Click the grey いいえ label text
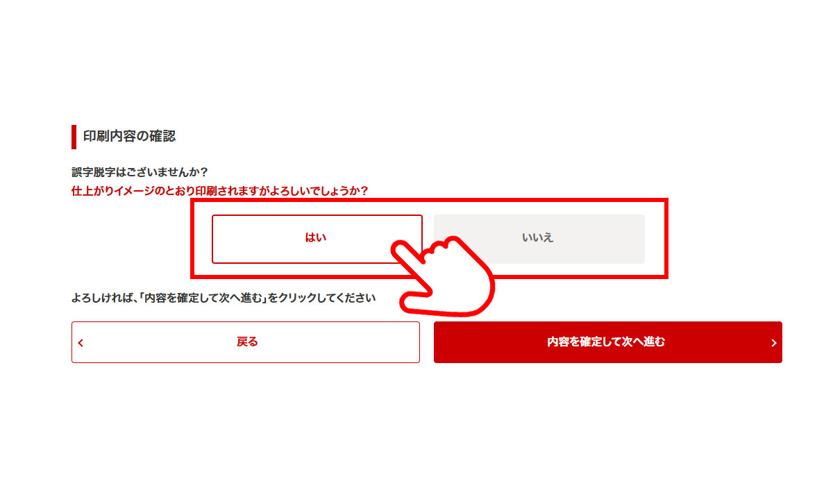The height and width of the screenshot is (504, 833). pos(538,238)
